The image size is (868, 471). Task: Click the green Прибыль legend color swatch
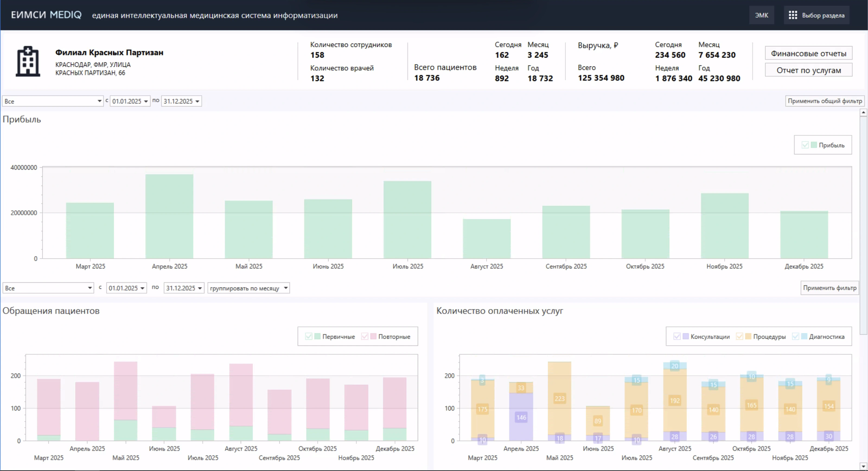click(x=814, y=145)
